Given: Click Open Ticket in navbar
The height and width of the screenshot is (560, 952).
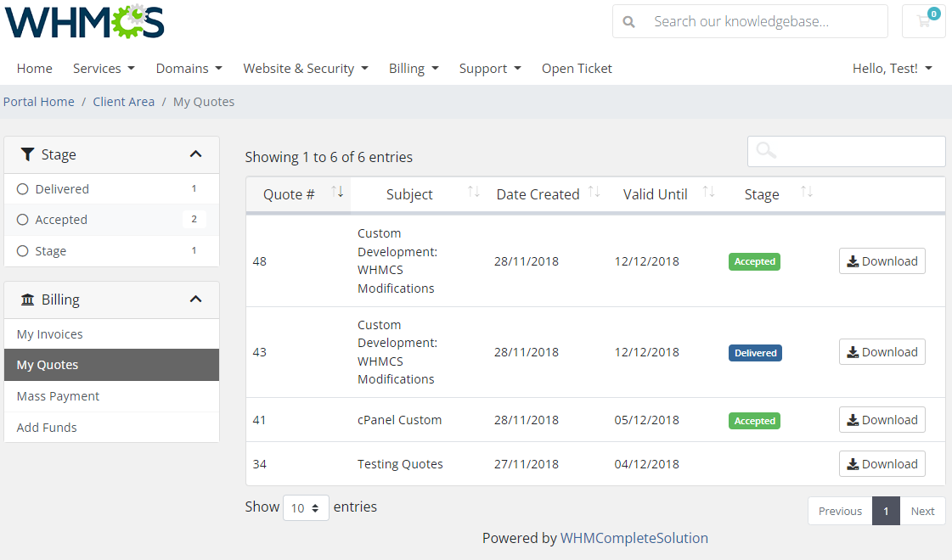Looking at the screenshot, I should tap(577, 69).
